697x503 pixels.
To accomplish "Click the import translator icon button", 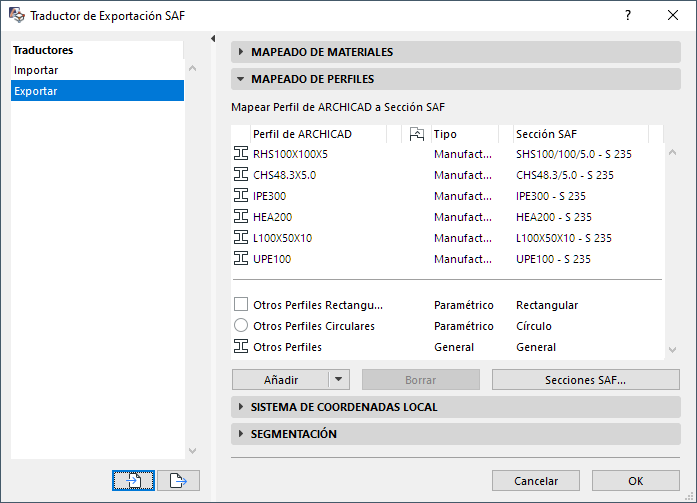I will [x=133, y=480].
